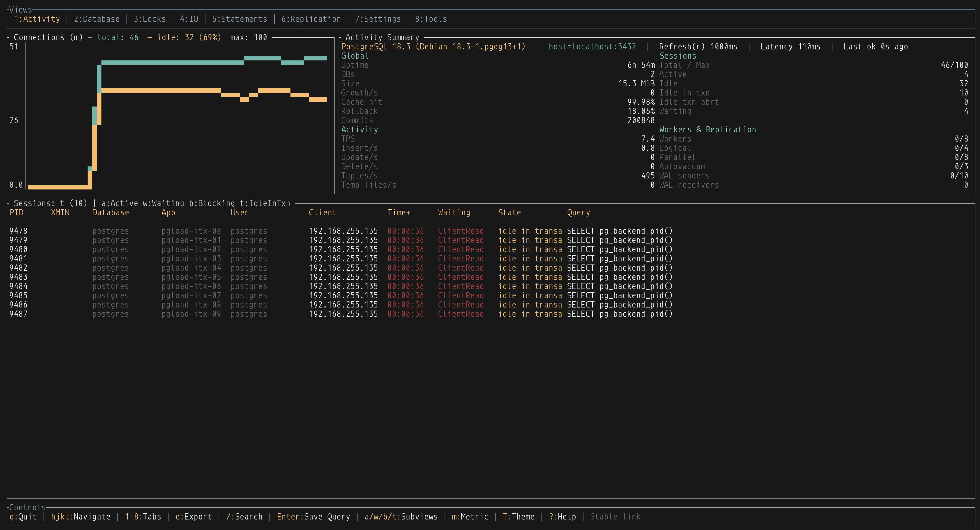
Task: Click the Waiting column header
Action: coord(454,213)
